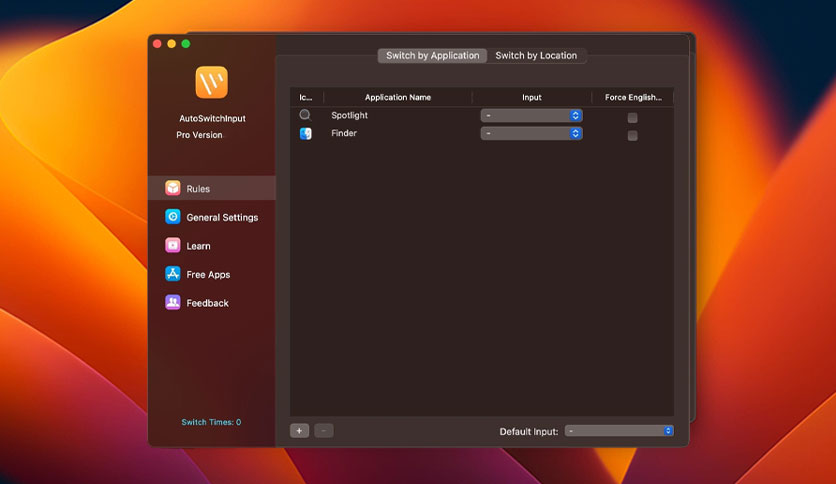This screenshot has height=484, width=836.
Task: Open the Free Apps store icon
Action: coord(173,274)
